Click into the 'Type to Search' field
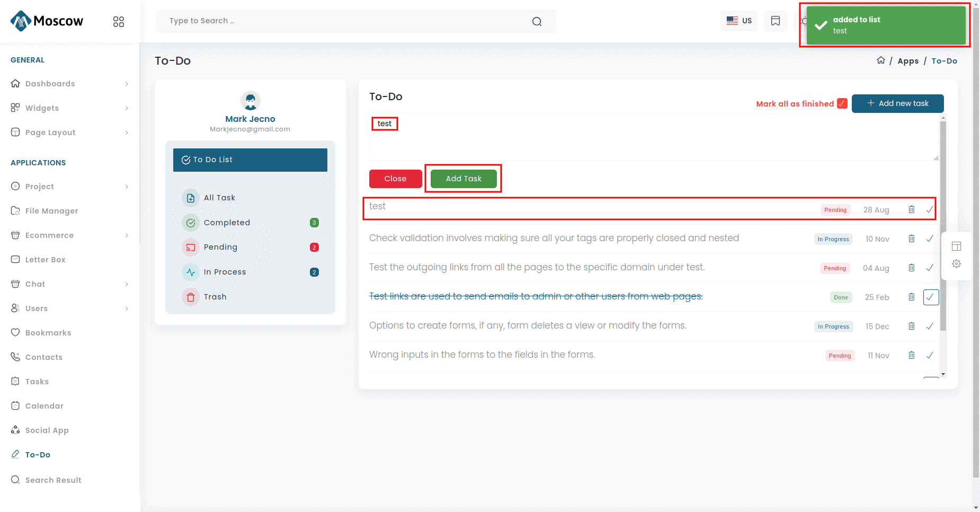The image size is (980, 512). [344, 21]
